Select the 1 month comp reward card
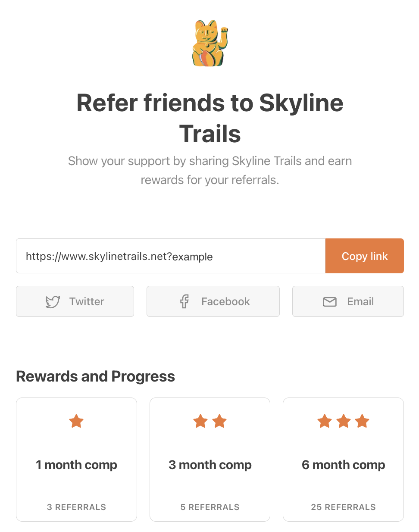 click(76, 460)
